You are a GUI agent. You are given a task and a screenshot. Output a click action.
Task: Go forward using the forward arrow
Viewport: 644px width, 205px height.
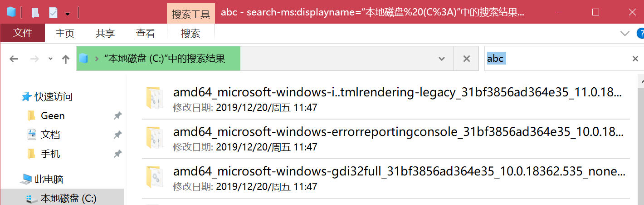tap(34, 59)
